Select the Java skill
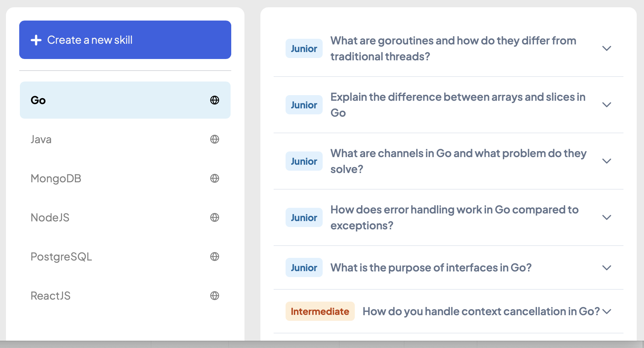The height and width of the screenshot is (348, 644). (125, 139)
